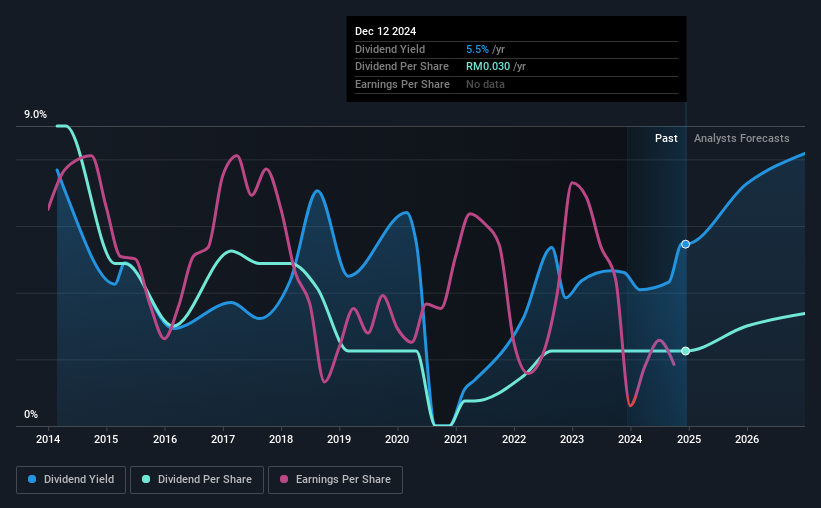Screen dimensions: 821x508
Task: Select the blue dividend yield data point marker
Action: point(685,244)
